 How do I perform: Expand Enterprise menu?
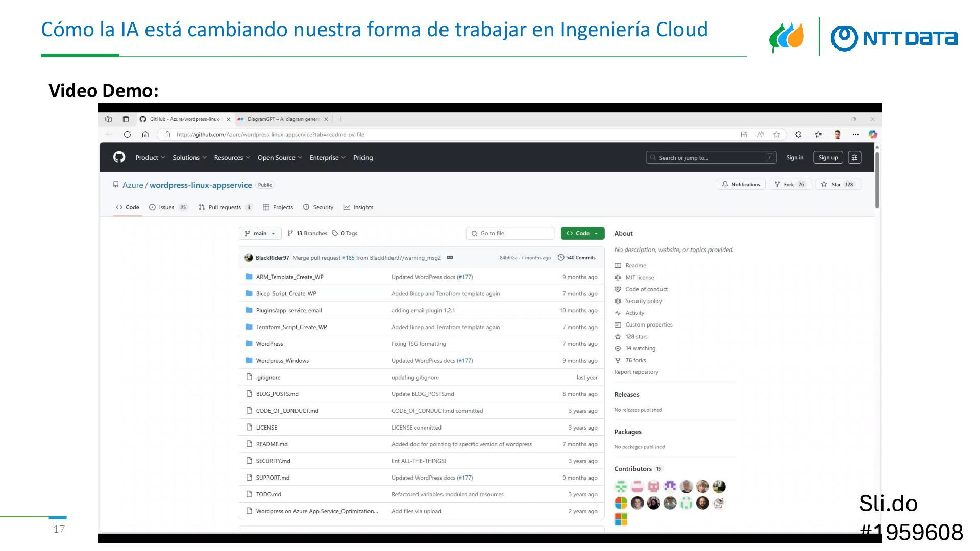327,158
